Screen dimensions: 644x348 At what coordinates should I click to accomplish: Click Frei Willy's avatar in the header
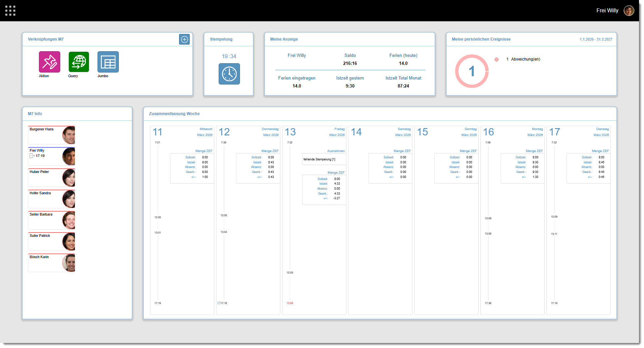[629, 10]
